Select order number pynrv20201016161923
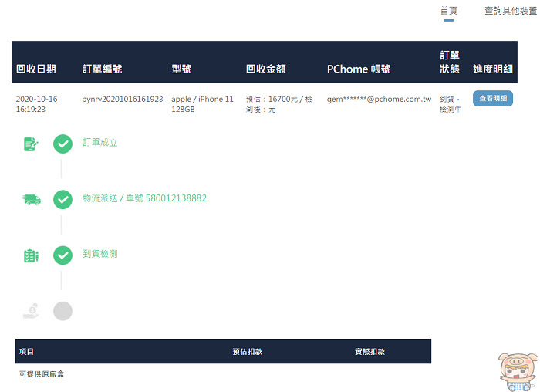540x392 pixels. click(x=122, y=100)
